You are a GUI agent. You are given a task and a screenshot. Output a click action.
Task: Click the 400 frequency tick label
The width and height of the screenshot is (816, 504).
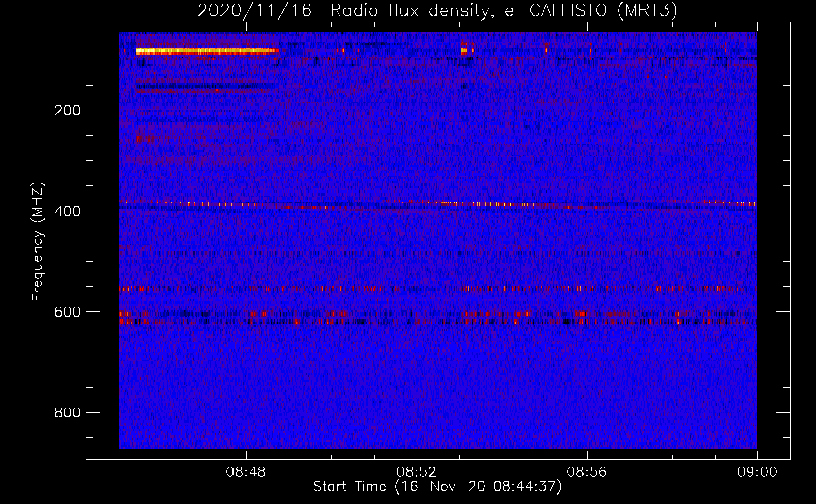[x=68, y=211]
